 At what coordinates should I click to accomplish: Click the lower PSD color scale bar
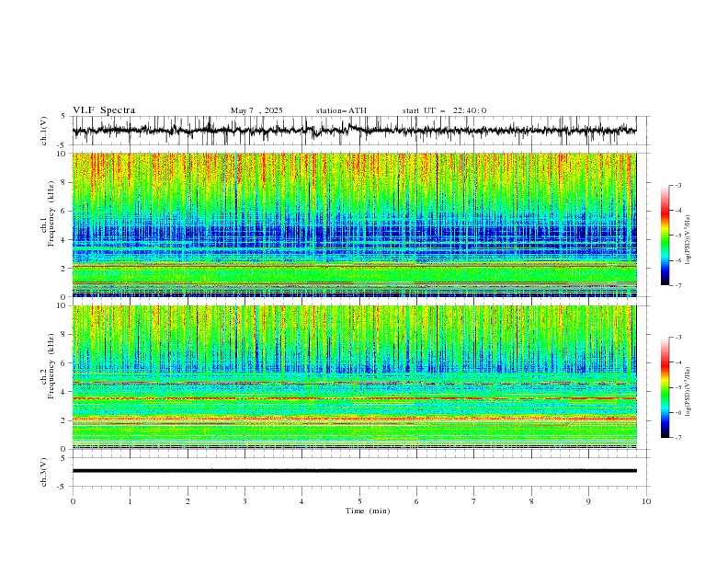pos(665,387)
